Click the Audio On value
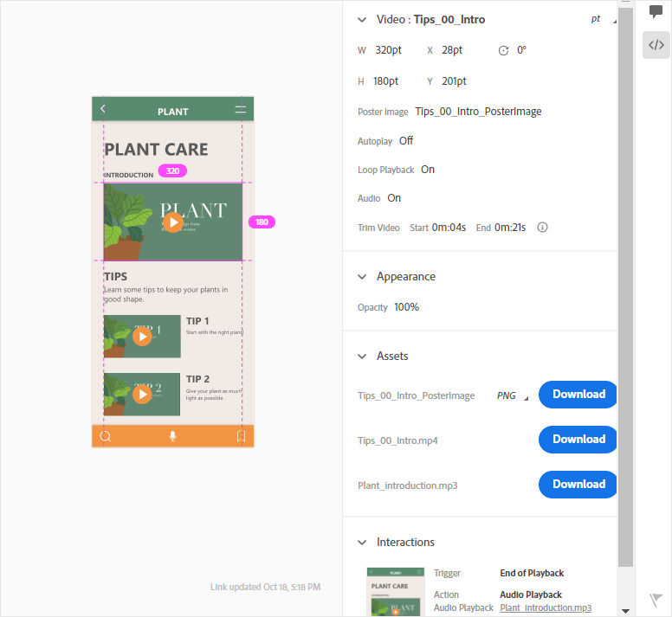The width and height of the screenshot is (672, 617). click(x=394, y=198)
